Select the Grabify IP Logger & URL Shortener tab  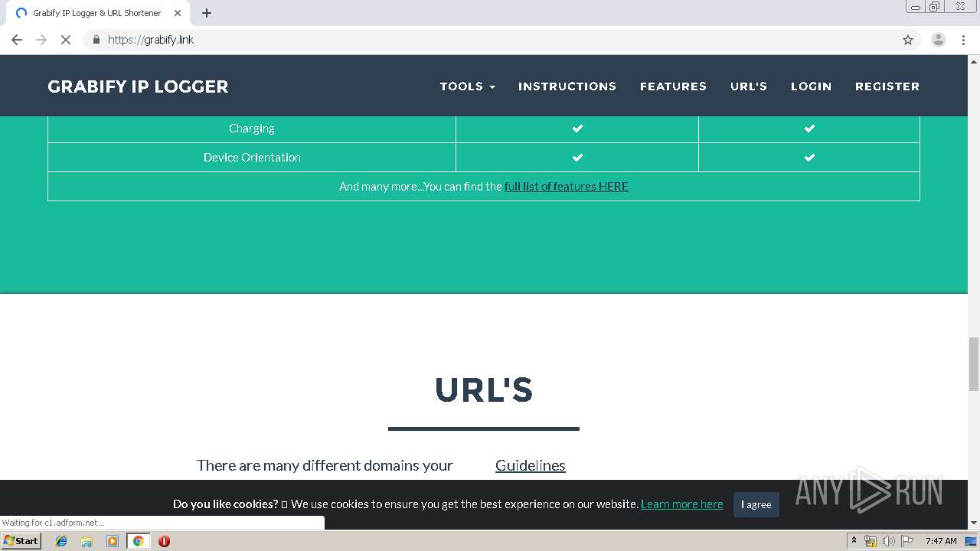(x=96, y=13)
